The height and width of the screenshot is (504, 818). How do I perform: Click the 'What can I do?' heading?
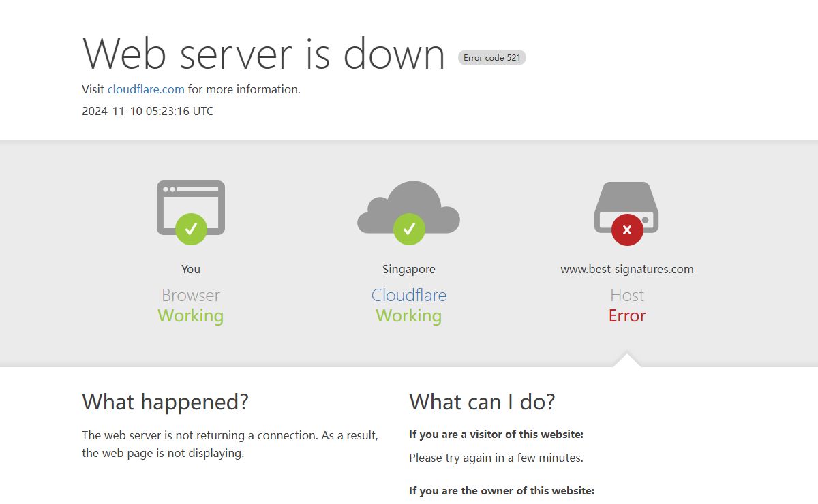tap(482, 402)
